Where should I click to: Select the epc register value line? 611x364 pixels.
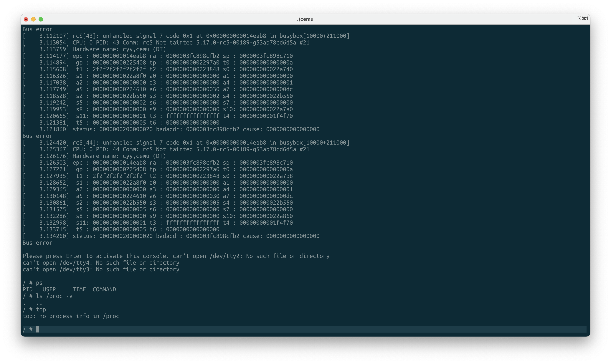157,56
